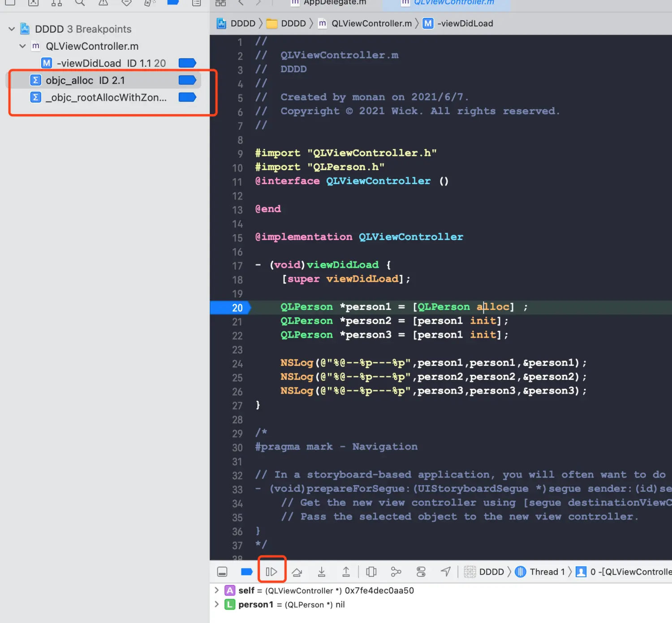This screenshot has height=623, width=672.
Task: Open Thread 1 selector in debug bar
Action: click(540, 571)
